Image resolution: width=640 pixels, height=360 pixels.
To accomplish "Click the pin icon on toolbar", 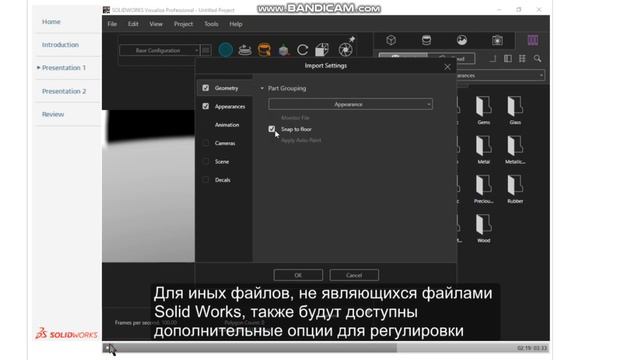I will (352, 39).
